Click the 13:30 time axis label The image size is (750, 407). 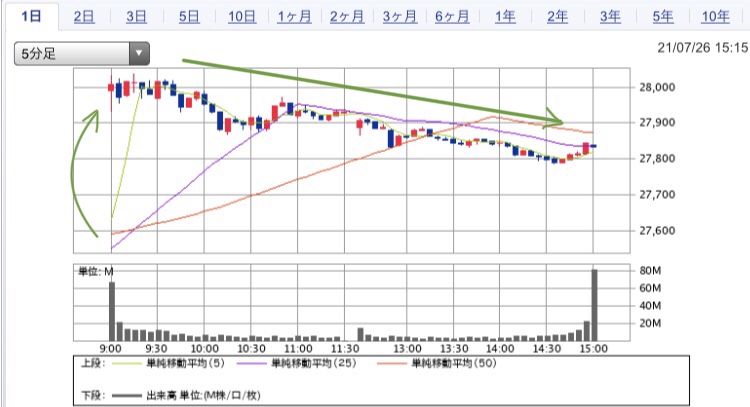454,348
